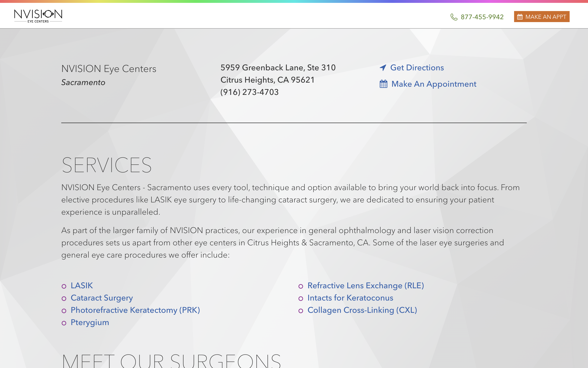Open the NVISION Eye Centers logo homepage
Image resolution: width=588 pixels, height=368 pixels.
point(38,16)
